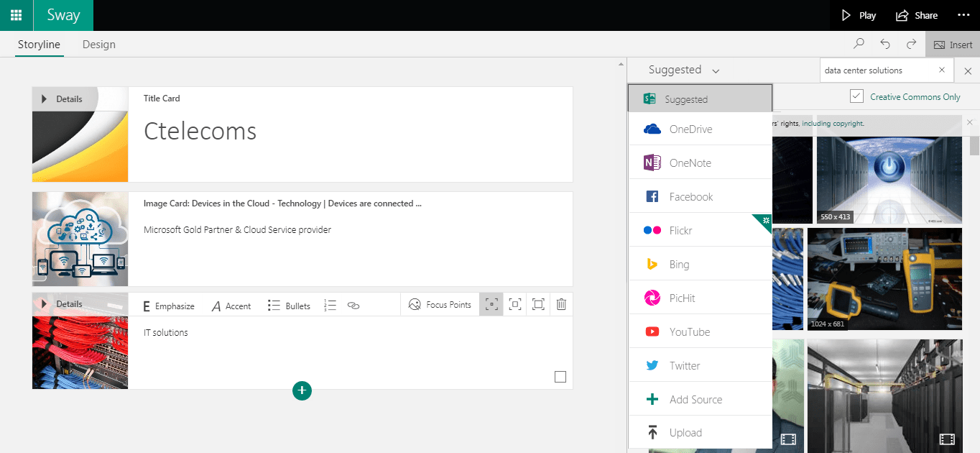
Task: Undo the last action
Action: pyautogui.click(x=885, y=45)
